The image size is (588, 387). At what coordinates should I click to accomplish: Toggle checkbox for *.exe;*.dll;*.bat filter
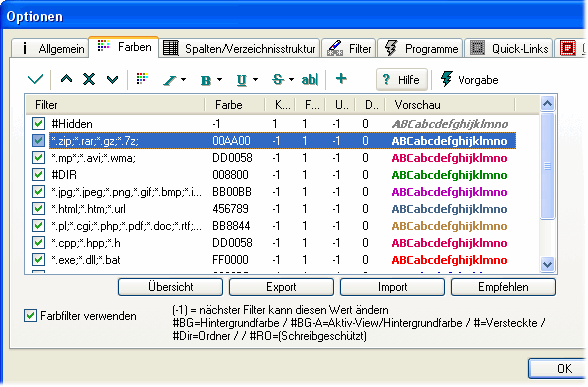[x=38, y=260]
